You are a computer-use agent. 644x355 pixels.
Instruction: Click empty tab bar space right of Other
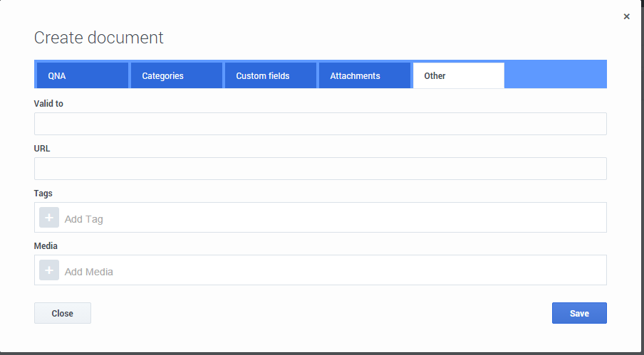(x=556, y=75)
